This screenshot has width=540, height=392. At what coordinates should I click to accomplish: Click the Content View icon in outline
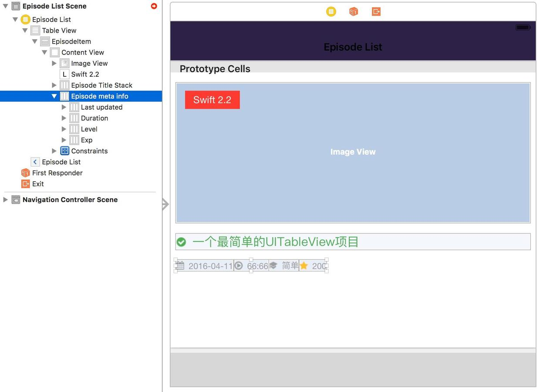[55, 52]
